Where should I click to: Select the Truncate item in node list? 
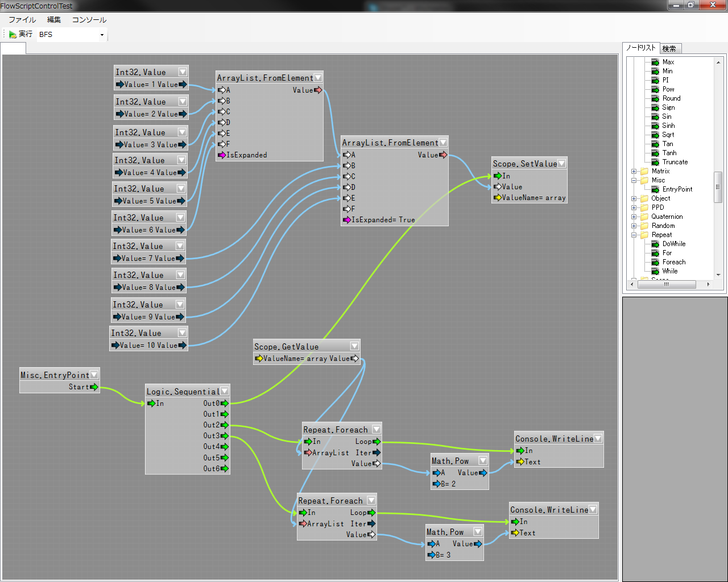pos(675,162)
